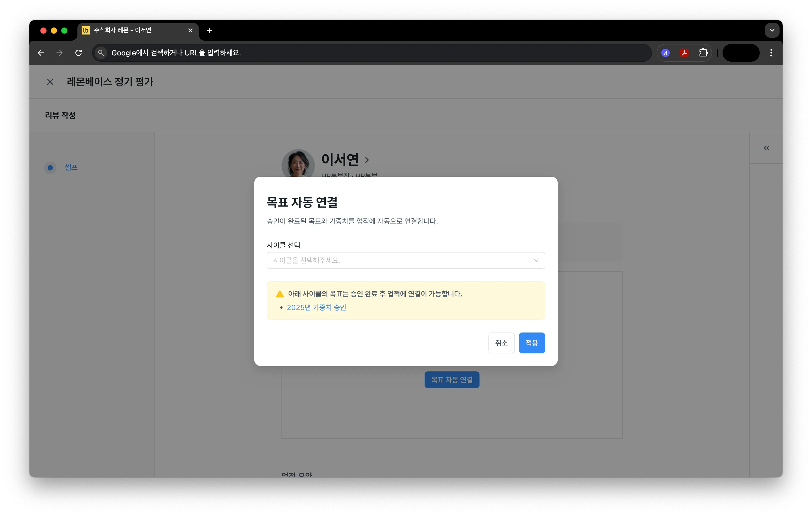Close the 주식회사 레몬 tab
The height and width of the screenshot is (516, 812).
(x=190, y=30)
